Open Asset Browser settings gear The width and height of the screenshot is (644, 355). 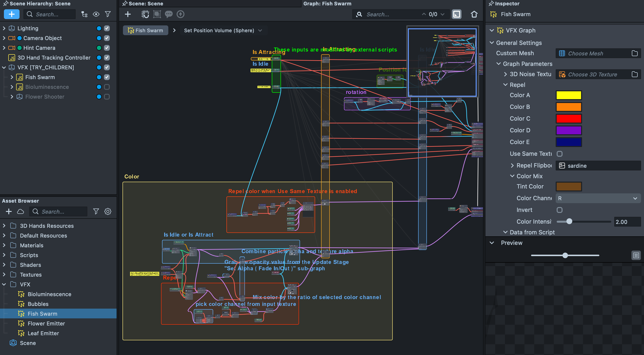[x=108, y=211]
